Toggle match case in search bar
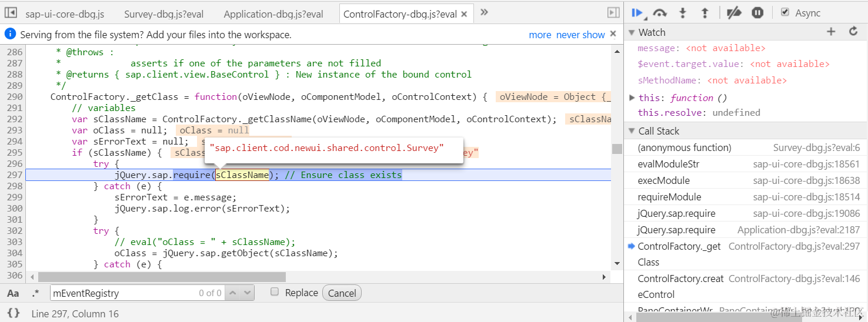The height and width of the screenshot is (322, 868). click(x=13, y=293)
